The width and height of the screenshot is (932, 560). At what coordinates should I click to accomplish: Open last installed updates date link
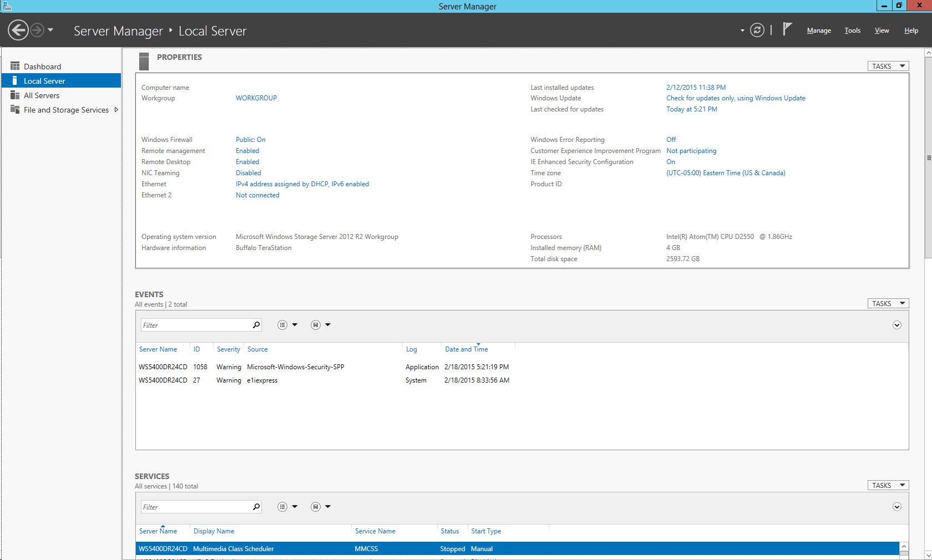696,88
